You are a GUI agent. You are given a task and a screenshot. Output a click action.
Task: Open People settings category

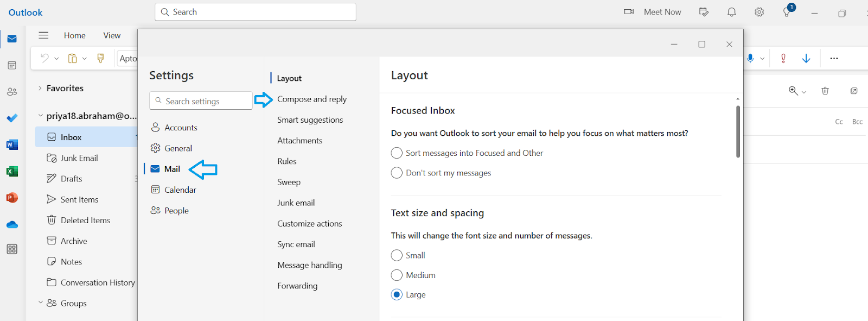pos(170,211)
